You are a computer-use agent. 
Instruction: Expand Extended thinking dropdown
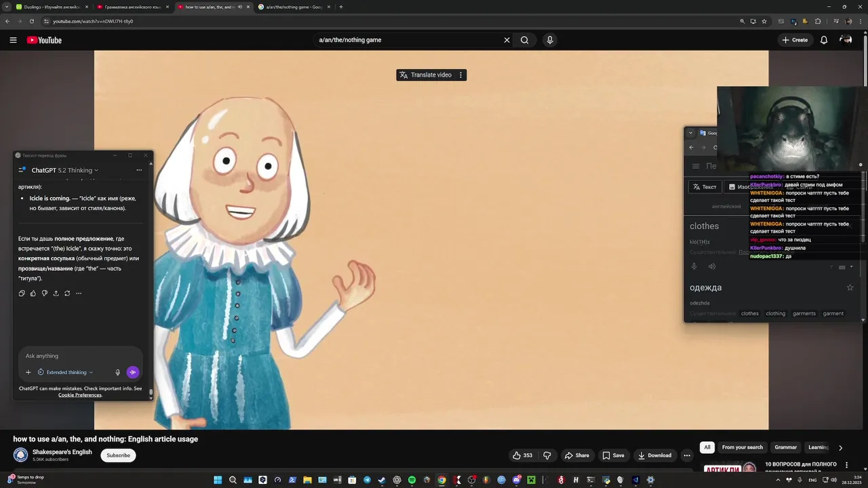[65, 372]
